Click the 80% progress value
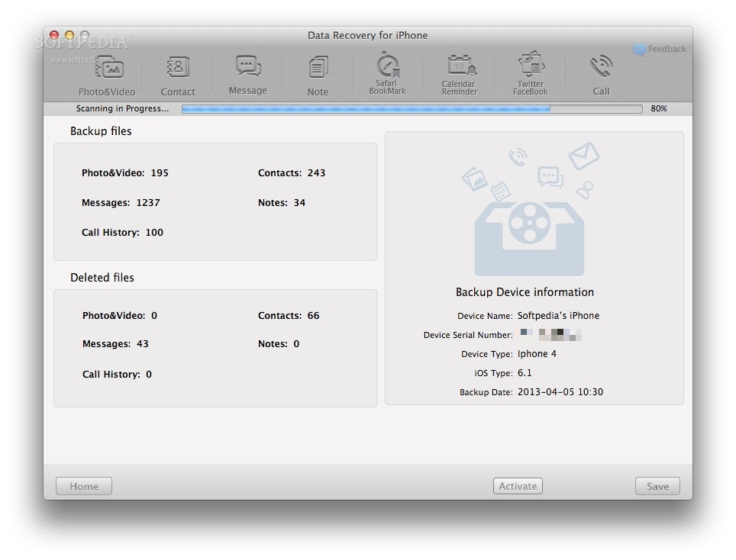The image size is (736, 560). click(x=659, y=108)
